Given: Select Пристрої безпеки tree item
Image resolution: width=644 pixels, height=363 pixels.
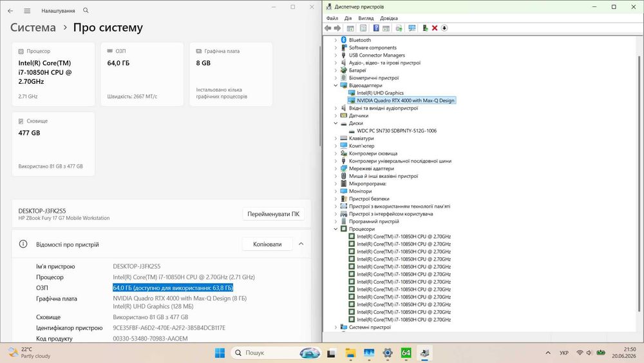Looking at the screenshot, I should click(x=369, y=199).
